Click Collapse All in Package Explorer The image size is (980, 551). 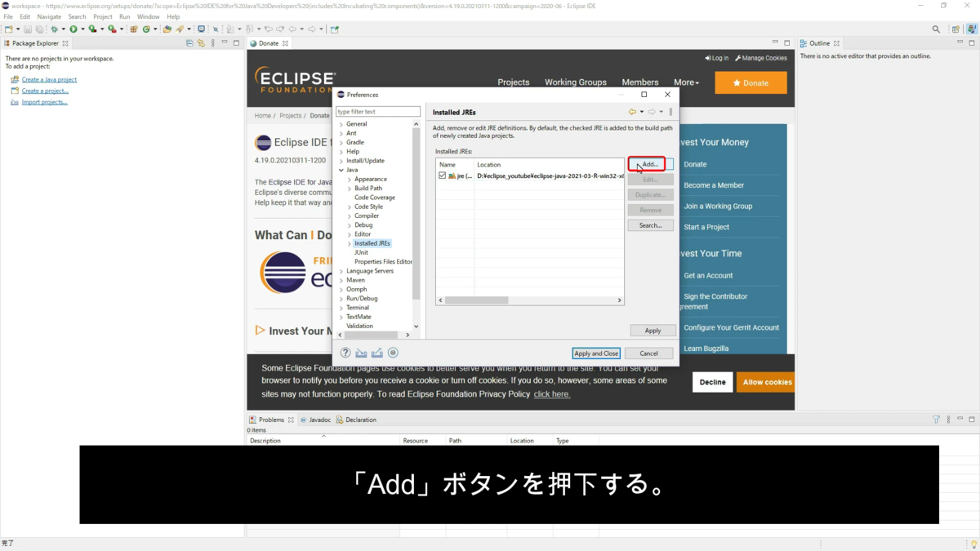189,43
